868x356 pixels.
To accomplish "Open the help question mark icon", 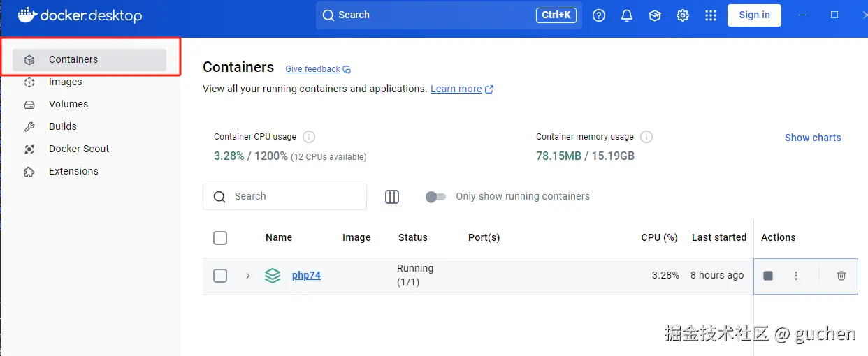I will coord(599,15).
